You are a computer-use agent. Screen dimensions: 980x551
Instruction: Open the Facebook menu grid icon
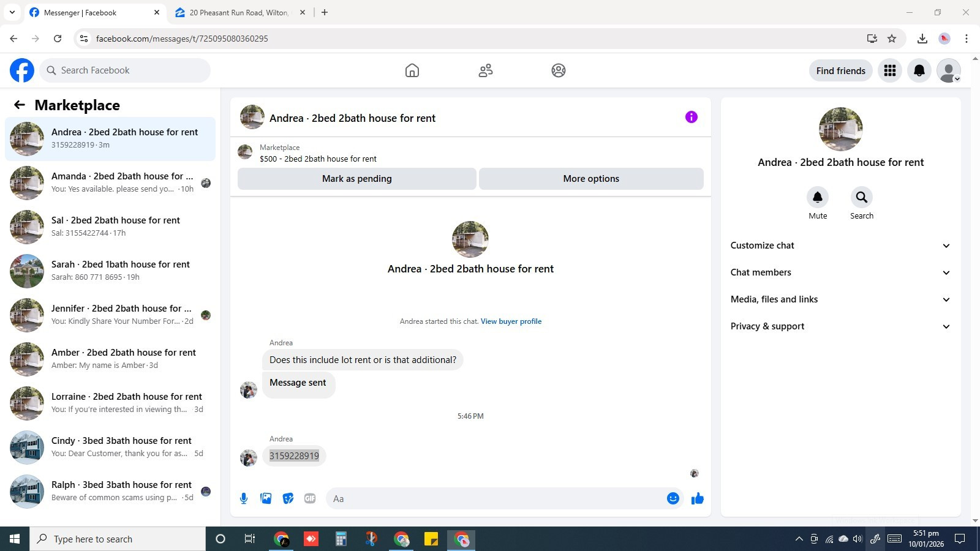[x=890, y=70]
